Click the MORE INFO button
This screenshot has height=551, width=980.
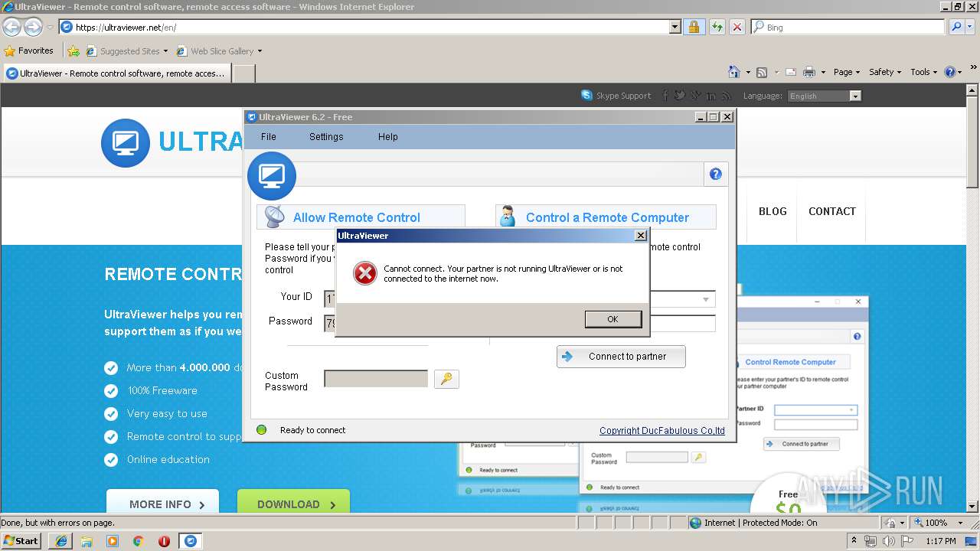162,502
